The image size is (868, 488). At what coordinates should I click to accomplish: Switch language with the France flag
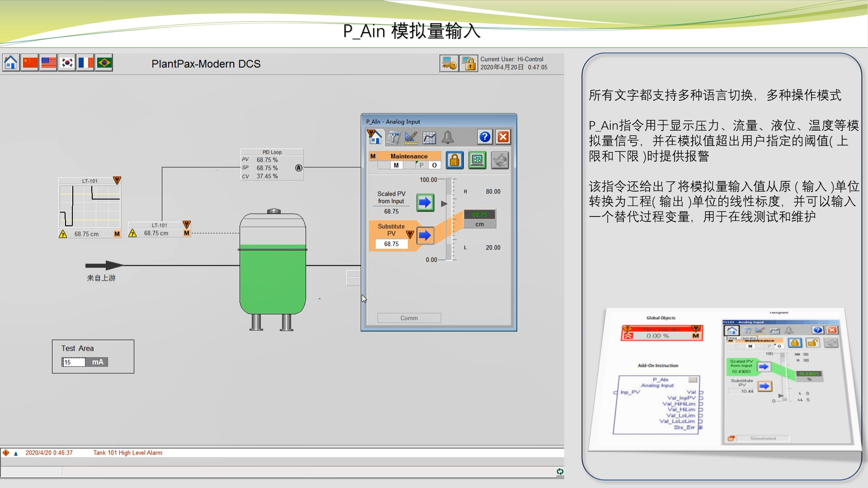pos(85,63)
